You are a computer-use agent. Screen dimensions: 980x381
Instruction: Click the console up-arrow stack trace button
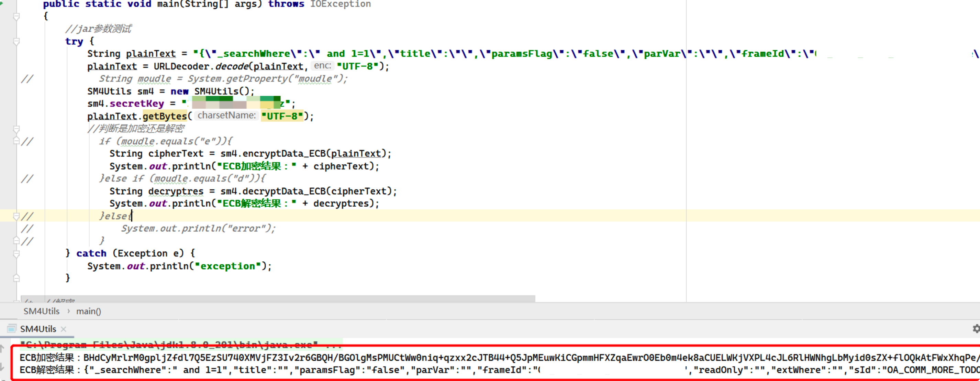[x=2, y=348]
